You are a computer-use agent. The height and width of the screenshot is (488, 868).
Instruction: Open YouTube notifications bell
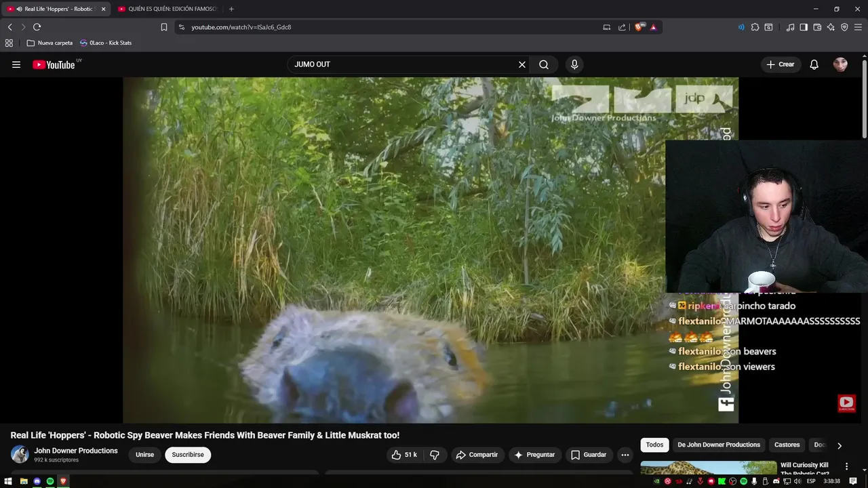click(814, 64)
